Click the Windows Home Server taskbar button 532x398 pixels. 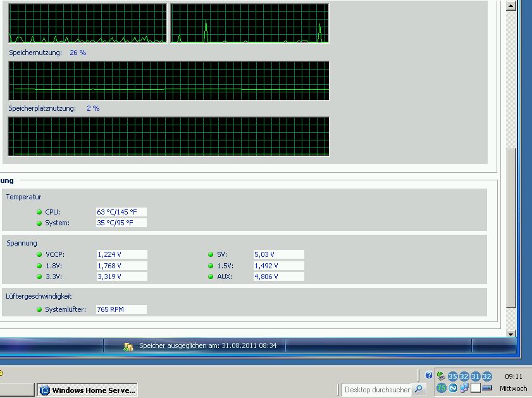[87, 390]
